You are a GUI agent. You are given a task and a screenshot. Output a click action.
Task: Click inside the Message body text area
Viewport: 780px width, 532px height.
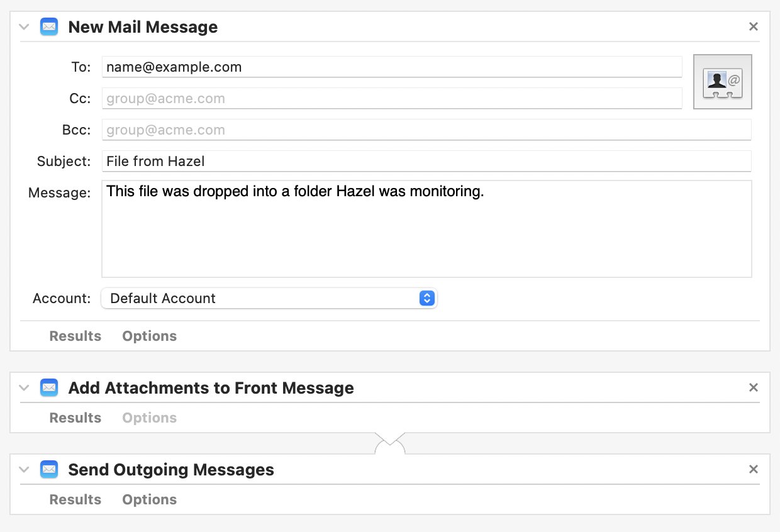pos(426,229)
